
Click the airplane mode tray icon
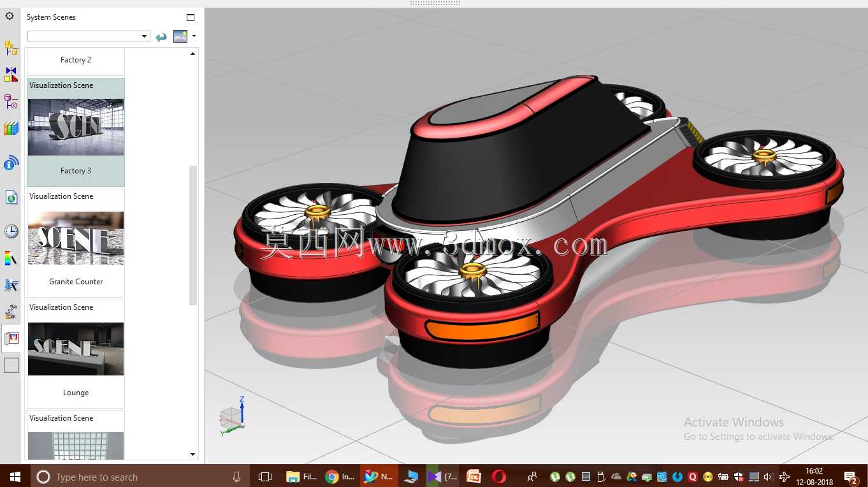point(785,477)
